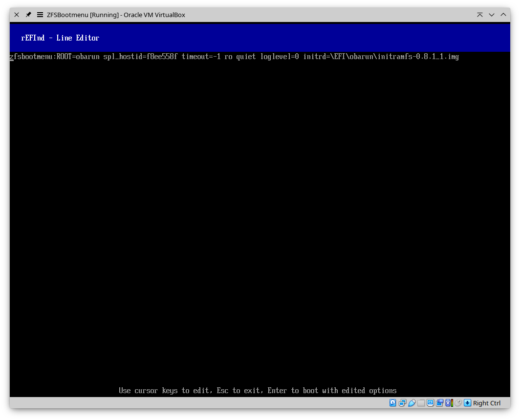Viewport: 520px width, 420px height.
Task: Click the keep-above double-caret titlebar button
Action: pos(480,15)
